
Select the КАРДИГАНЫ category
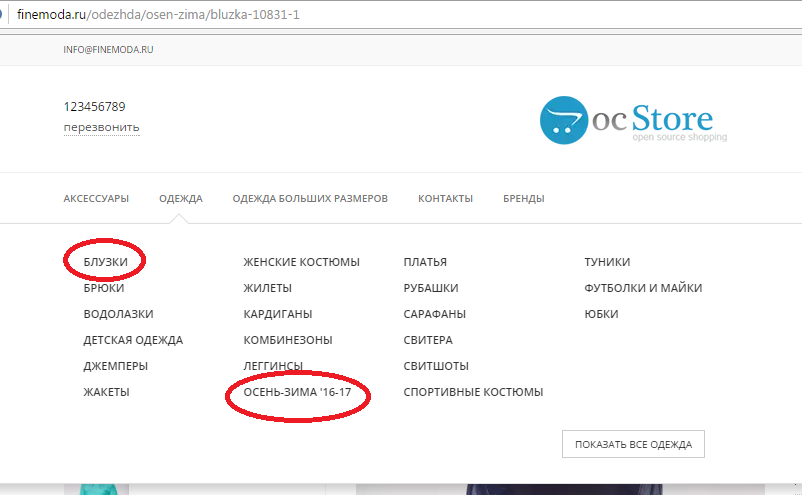pos(278,314)
